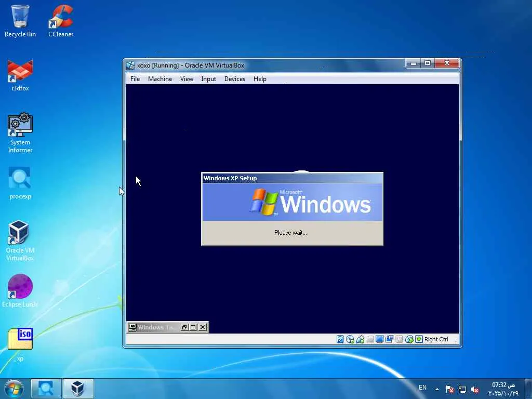Click the two overlapping screens status icon
Viewport: 532px width, 399px height.
pyautogui.click(x=389, y=339)
